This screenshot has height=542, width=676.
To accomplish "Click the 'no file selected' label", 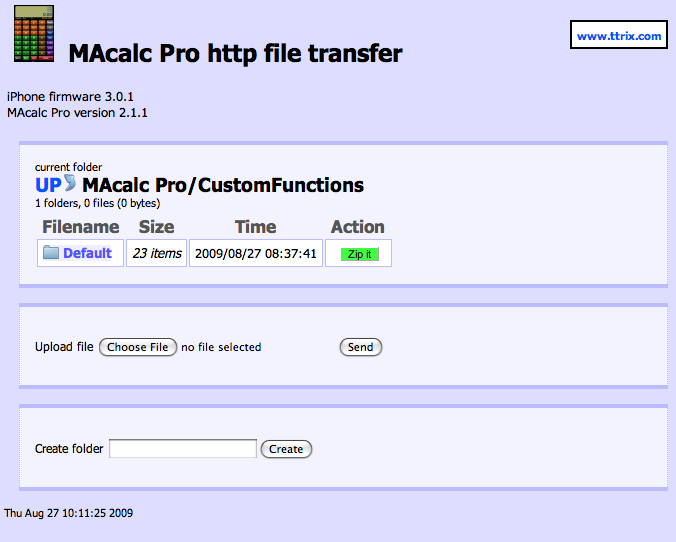I will [221, 347].
